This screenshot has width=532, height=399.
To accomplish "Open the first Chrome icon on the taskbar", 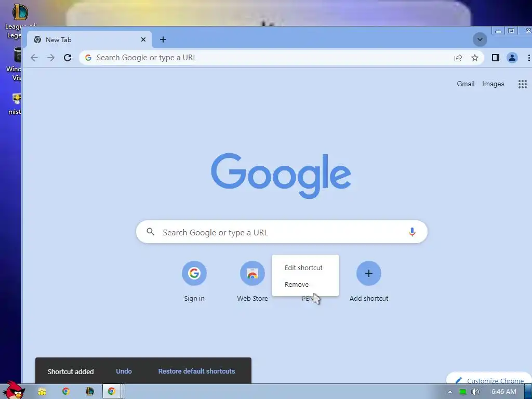I will coord(66,392).
